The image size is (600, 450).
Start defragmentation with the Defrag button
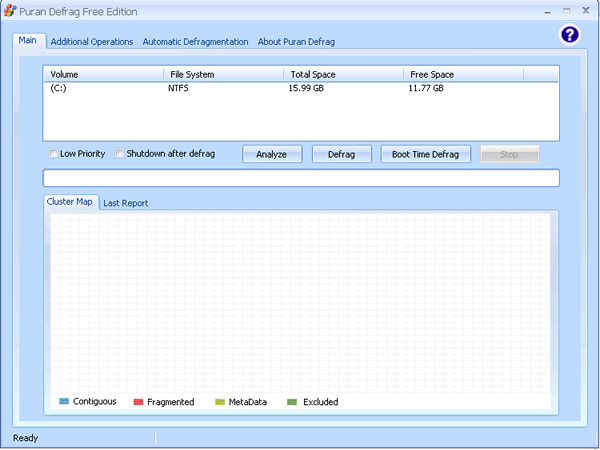(342, 154)
